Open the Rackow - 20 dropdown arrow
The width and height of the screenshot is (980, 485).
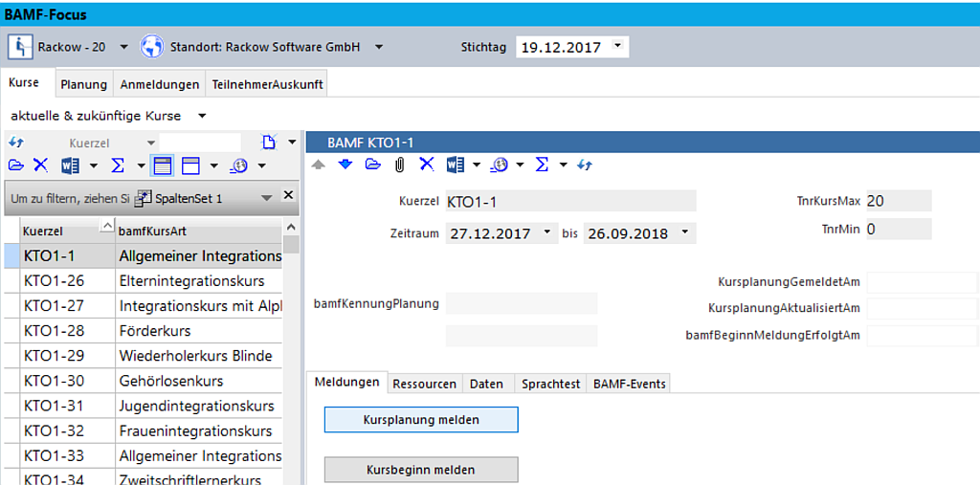[x=123, y=48]
